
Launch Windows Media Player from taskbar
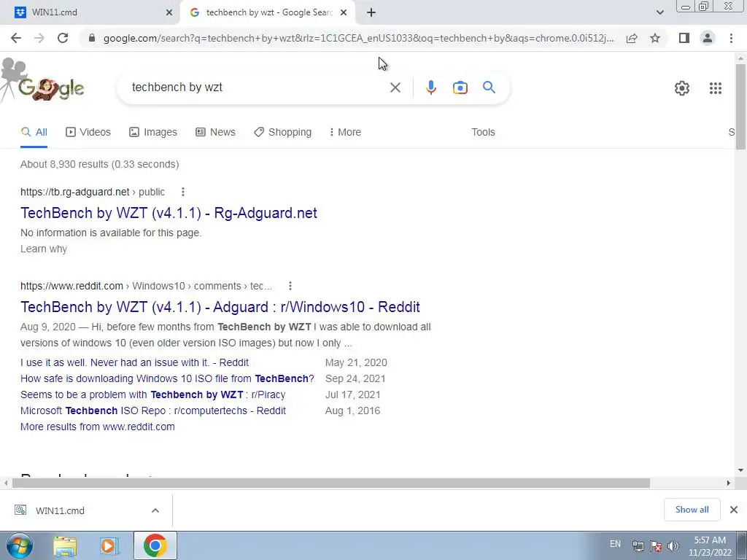[x=109, y=546]
